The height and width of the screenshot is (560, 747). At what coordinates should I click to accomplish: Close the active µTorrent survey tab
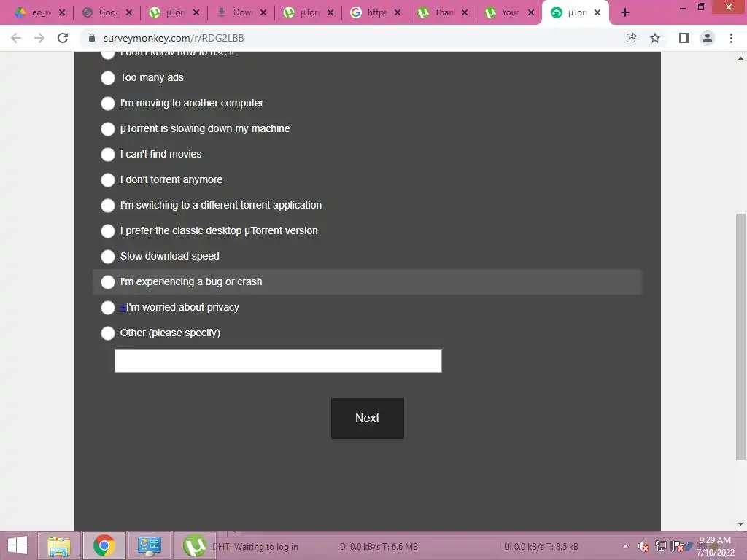tap(597, 13)
